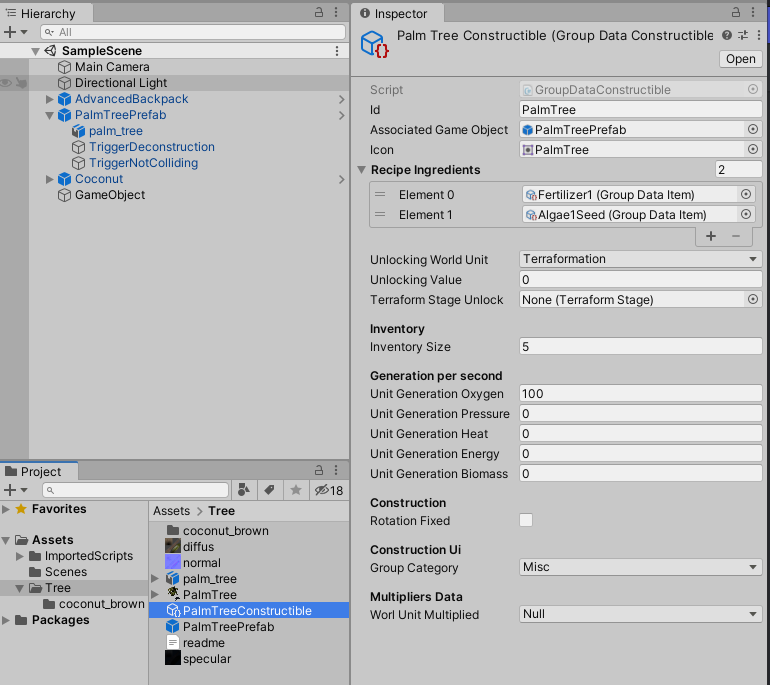Focus the Hierarchy search field
770x685 pixels.
pyautogui.click(x=193, y=32)
